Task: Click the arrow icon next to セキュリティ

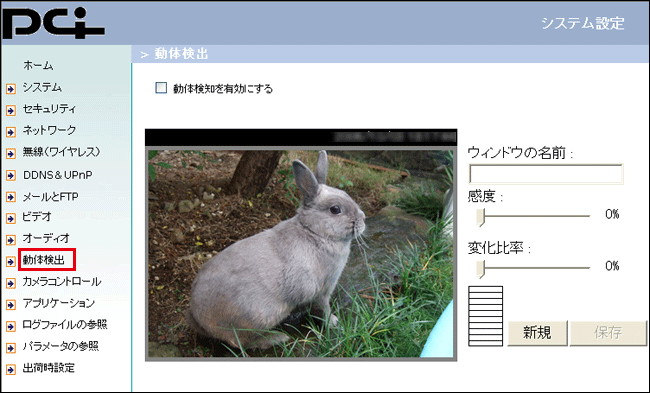Action: pyautogui.click(x=11, y=110)
